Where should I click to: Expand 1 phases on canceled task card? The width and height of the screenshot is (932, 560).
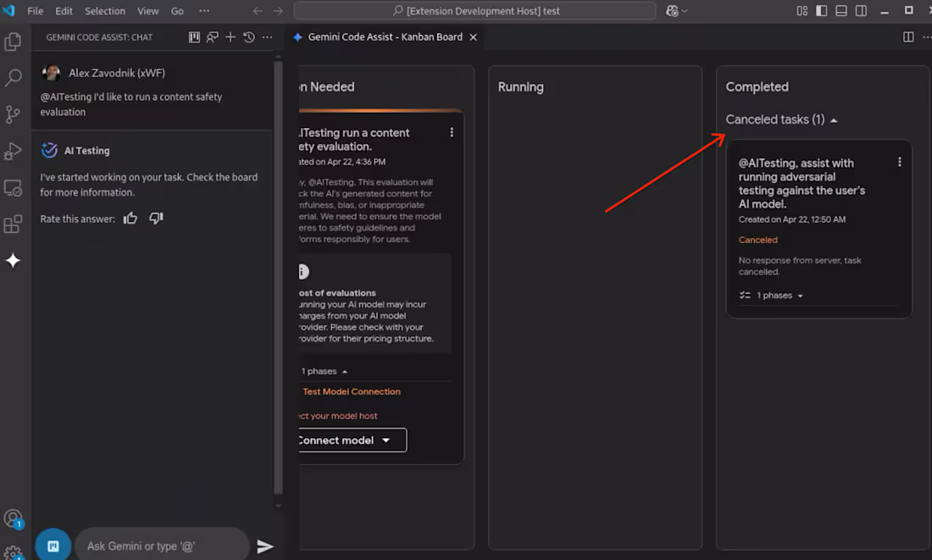pos(772,296)
